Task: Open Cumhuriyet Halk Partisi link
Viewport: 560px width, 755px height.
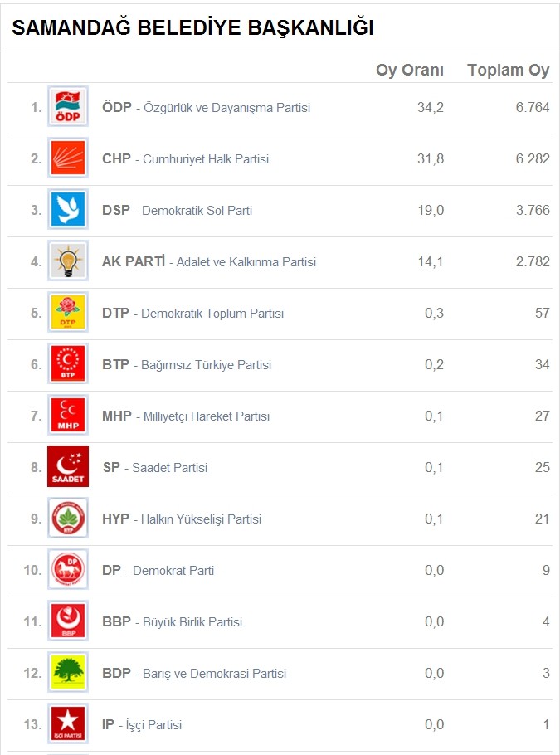Action: (206, 159)
